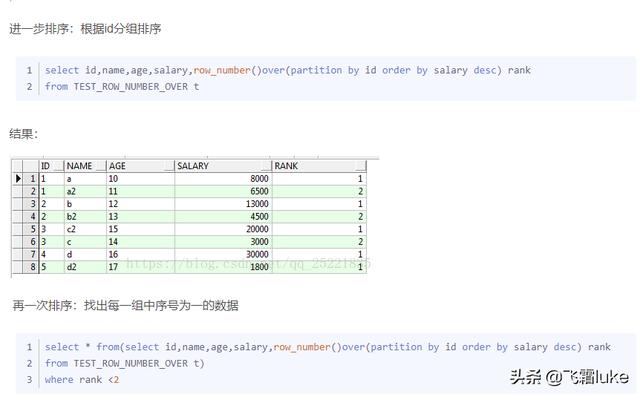Click the current-row arrow marker beside row 1

pyautogui.click(x=18, y=178)
